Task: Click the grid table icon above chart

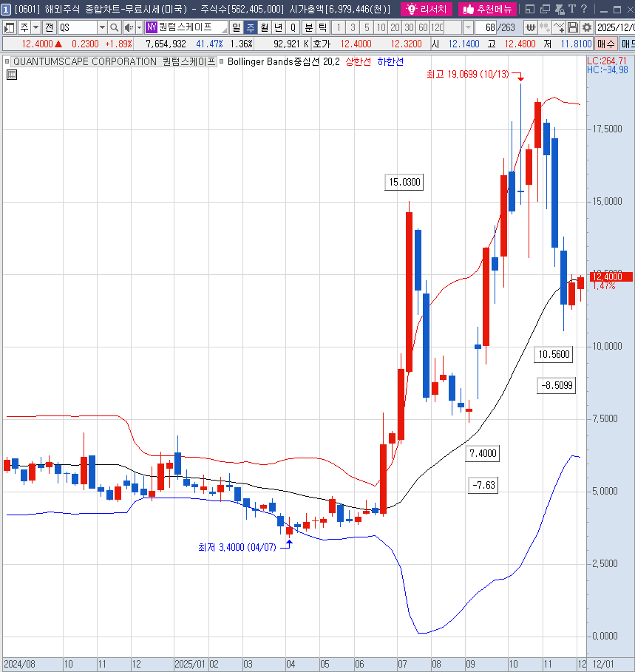Action: (12, 75)
